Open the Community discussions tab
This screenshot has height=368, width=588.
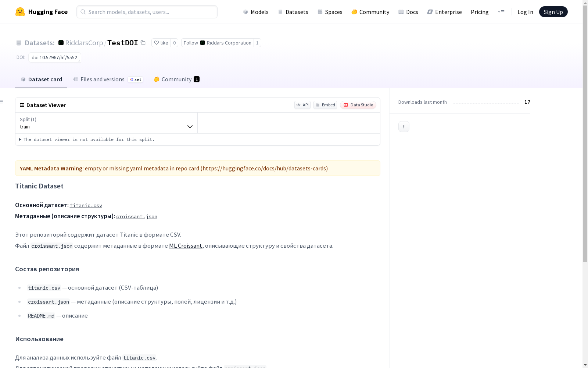click(x=176, y=79)
